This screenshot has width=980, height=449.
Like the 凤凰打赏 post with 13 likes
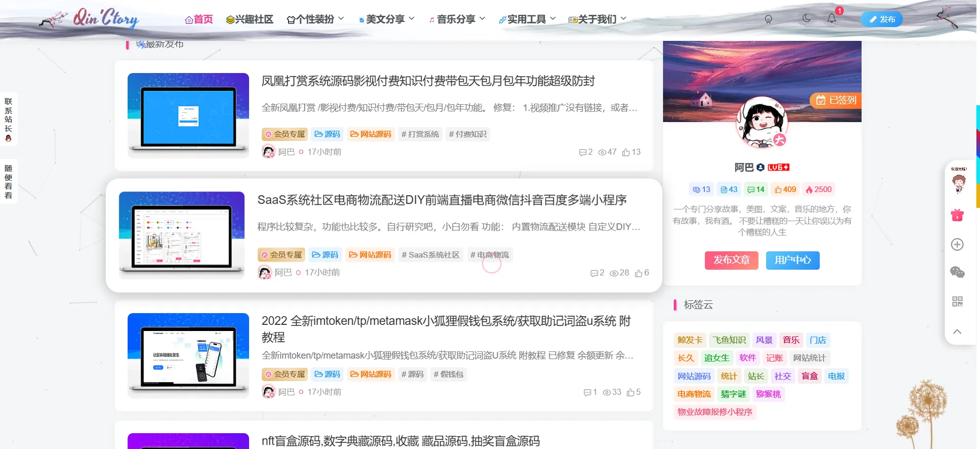coord(631,152)
